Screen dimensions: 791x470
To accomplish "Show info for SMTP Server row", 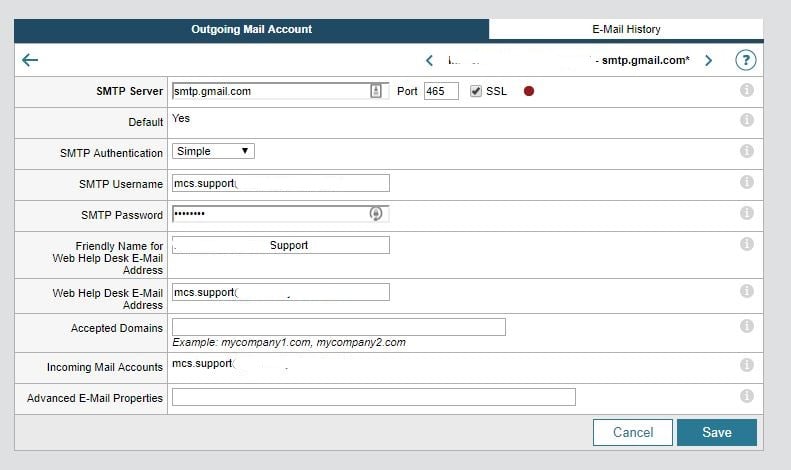I will (x=747, y=90).
